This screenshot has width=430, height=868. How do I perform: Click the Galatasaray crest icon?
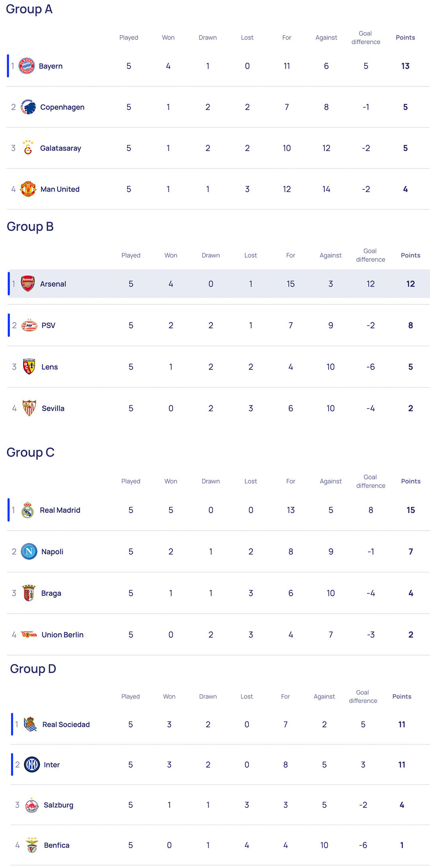28,148
